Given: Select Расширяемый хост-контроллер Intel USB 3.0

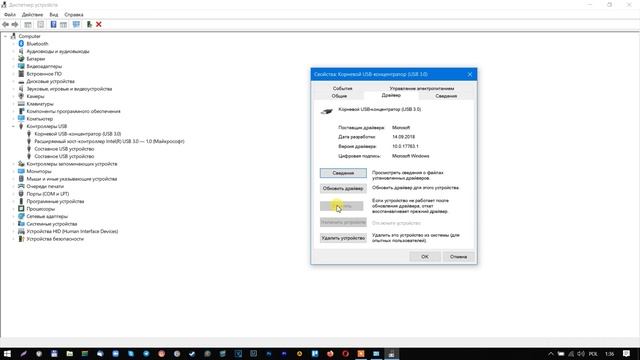Looking at the screenshot, I should pyautogui.click(x=109, y=141).
